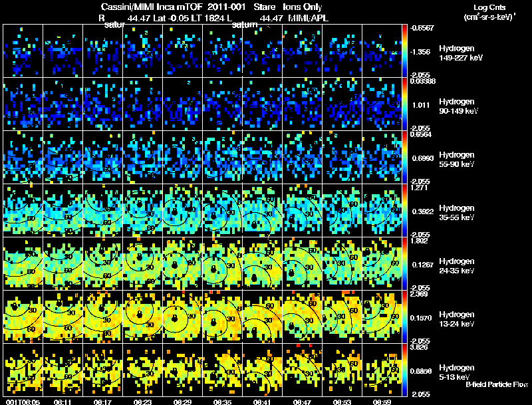The image size is (532, 405).
Task: Open the 24-35 keV image panel at 06:29
Action: [x=182, y=264]
